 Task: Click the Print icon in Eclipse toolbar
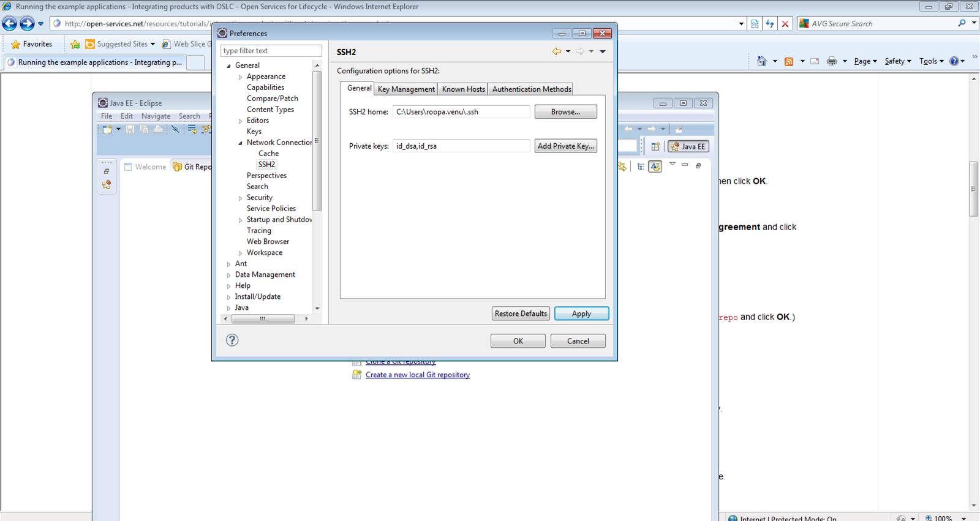coord(158,129)
